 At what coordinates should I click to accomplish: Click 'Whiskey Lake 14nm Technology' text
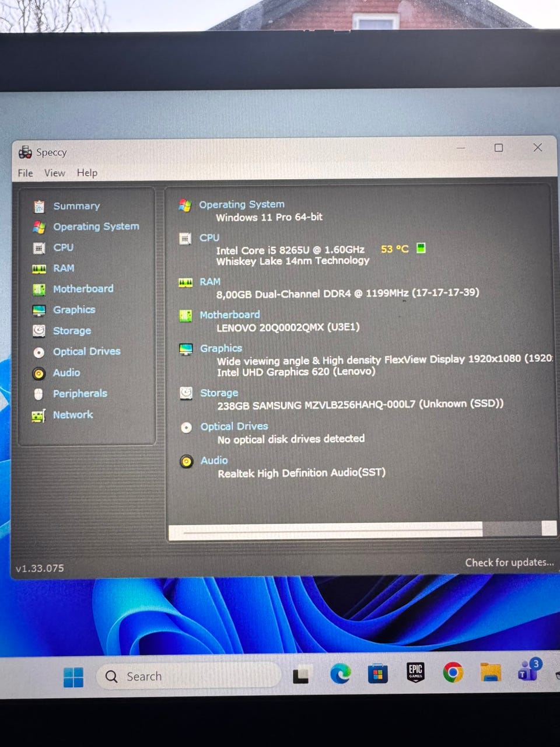pyautogui.click(x=293, y=261)
